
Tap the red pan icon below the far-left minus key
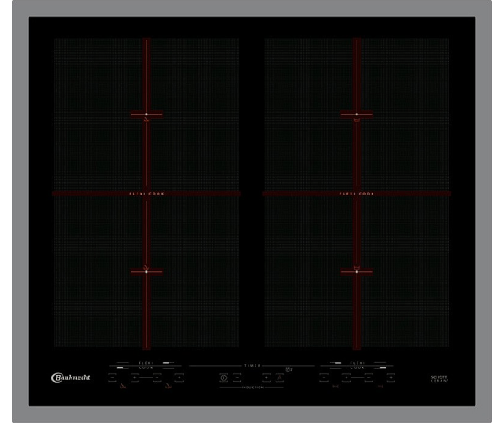tap(122, 387)
